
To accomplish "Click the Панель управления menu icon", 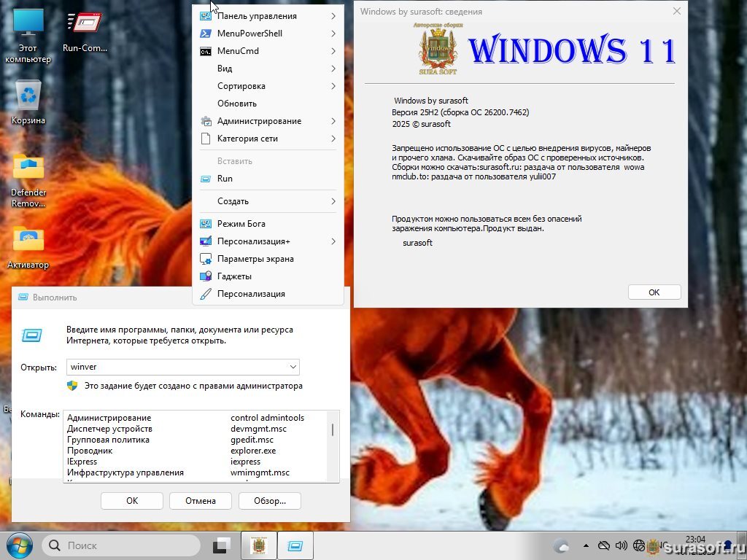I will click(x=205, y=16).
